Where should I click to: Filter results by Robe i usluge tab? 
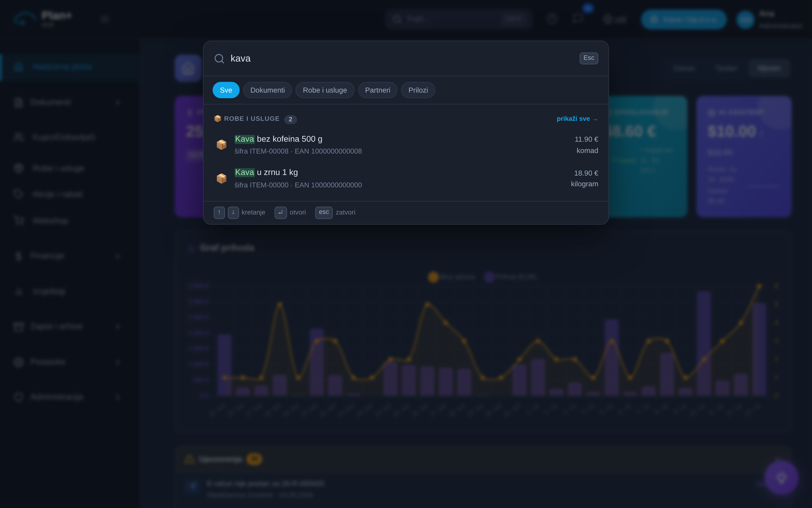click(x=325, y=90)
